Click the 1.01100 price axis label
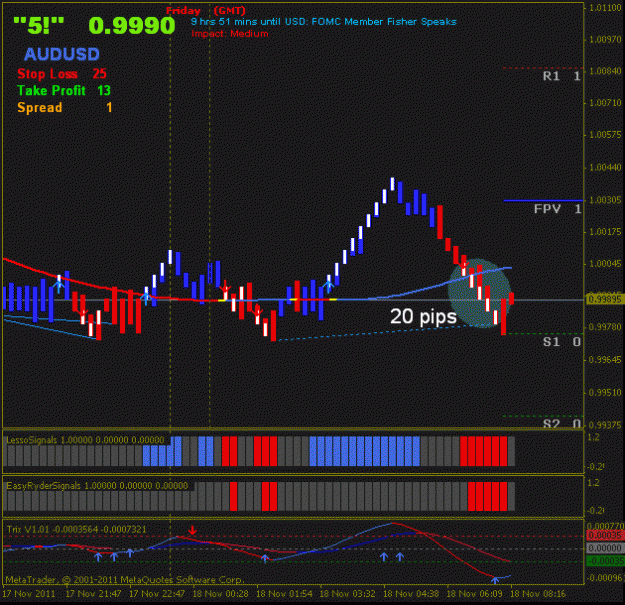This screenshot has height=605, width=625. (605, 8)
